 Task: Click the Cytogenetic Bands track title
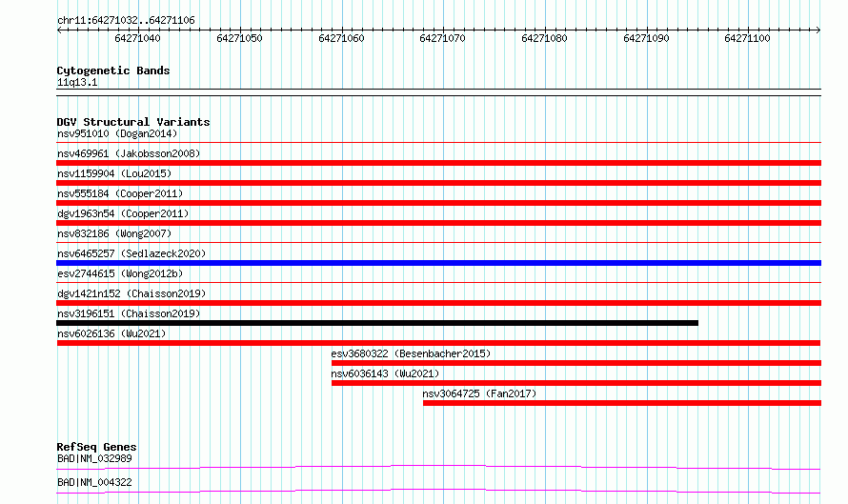point(113,71)
